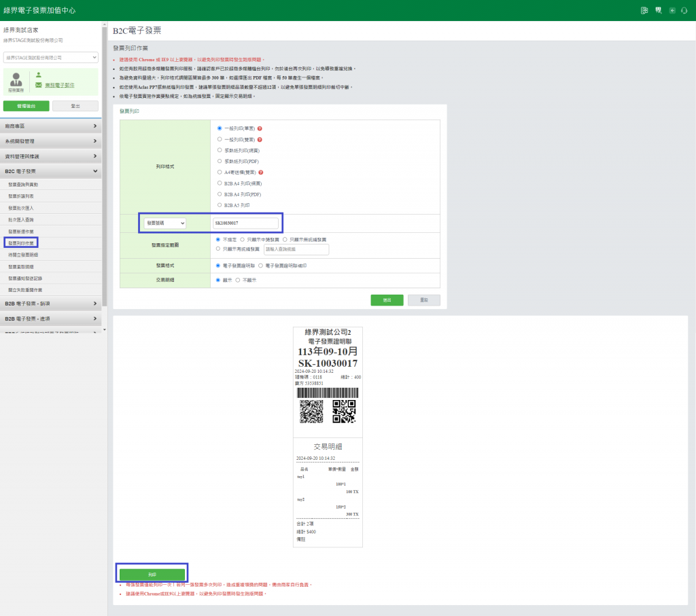This screenshot has height=616, width=696.
Task: Select 一般列印(單面) print format
Action: 220,128
